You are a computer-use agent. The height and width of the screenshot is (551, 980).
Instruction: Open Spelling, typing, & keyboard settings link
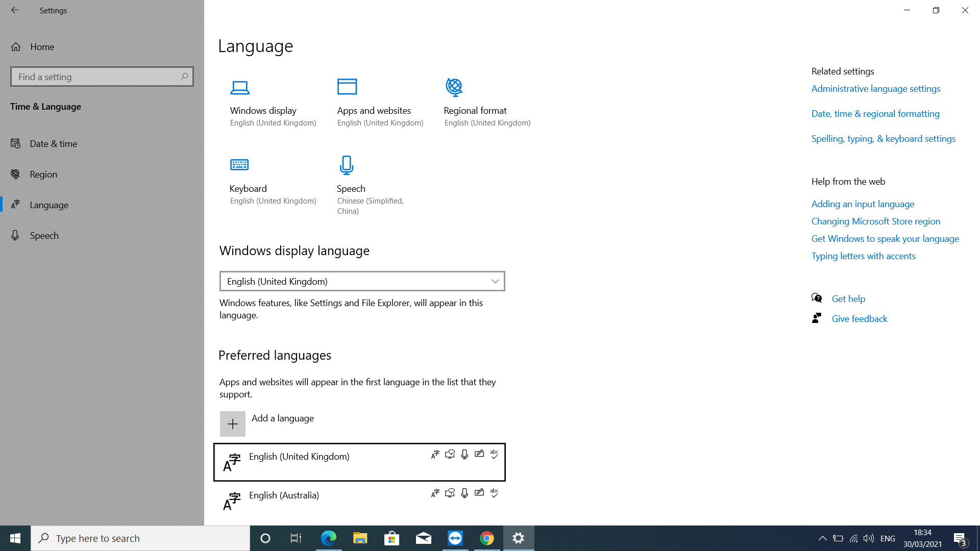884,139
